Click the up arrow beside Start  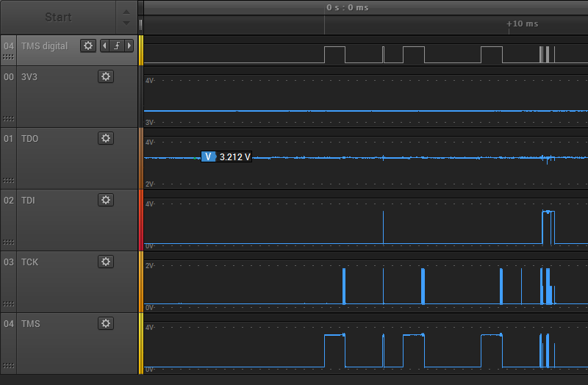click(x=126, y=12)
